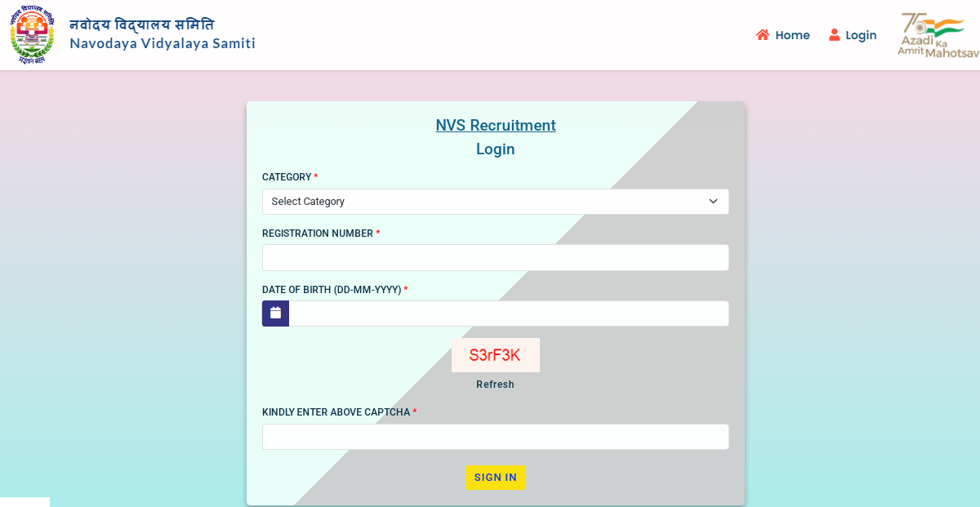Open the NVS Recruitment heading link
Viewport: 980px width, 507px height.
coord(495,126)
